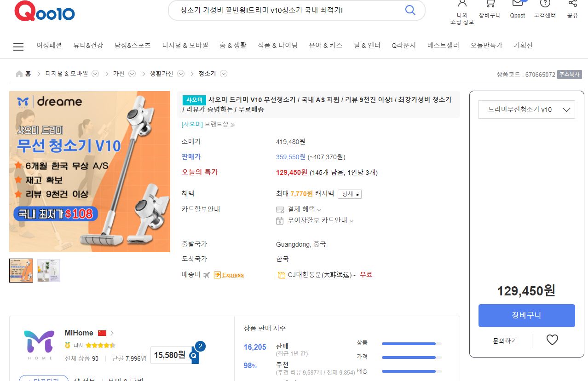Screen dimensions: 588x381
Task: Expand the 디지털 & 모바일 breadcrumb dropdown
Action: click(95, 74)
